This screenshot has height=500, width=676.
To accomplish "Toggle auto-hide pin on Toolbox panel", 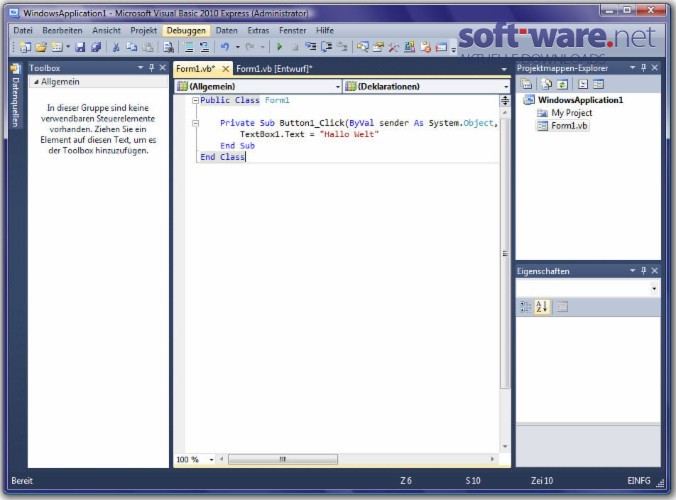I will 151,68.
